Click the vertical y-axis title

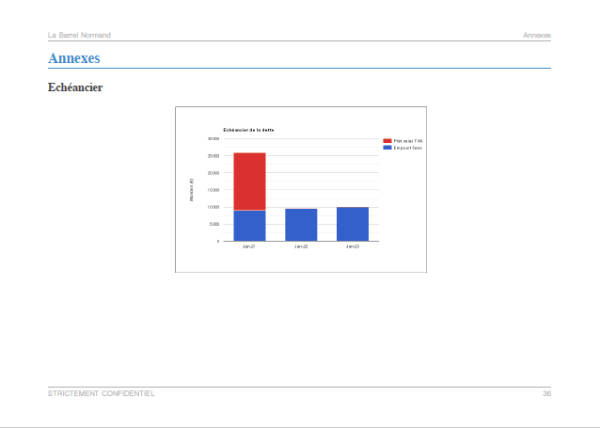point(192,190)
